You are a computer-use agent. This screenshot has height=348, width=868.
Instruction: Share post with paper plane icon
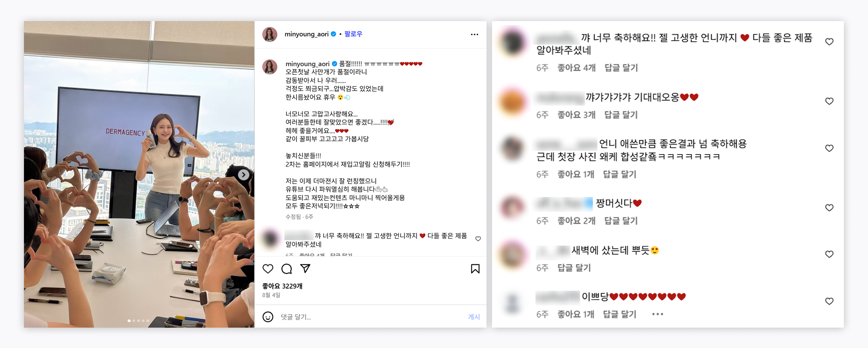coord(305,268)
